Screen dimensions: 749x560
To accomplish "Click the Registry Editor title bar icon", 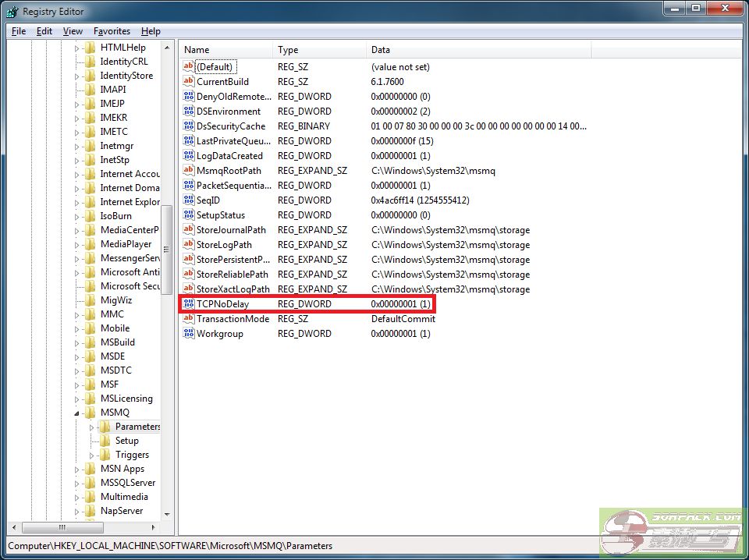I will 12,12.
